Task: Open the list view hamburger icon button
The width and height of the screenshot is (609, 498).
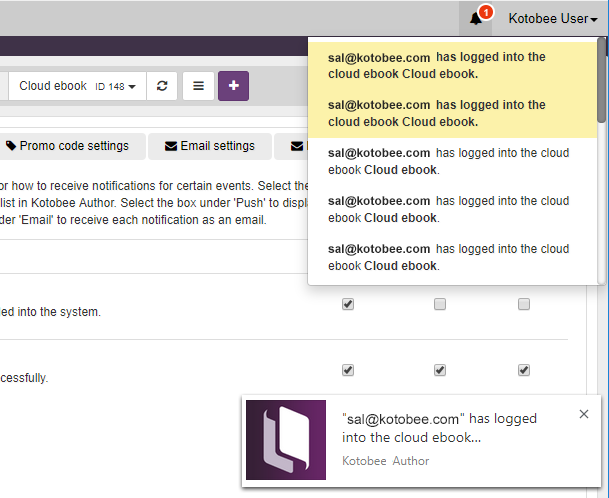Action: click(198, 86)
